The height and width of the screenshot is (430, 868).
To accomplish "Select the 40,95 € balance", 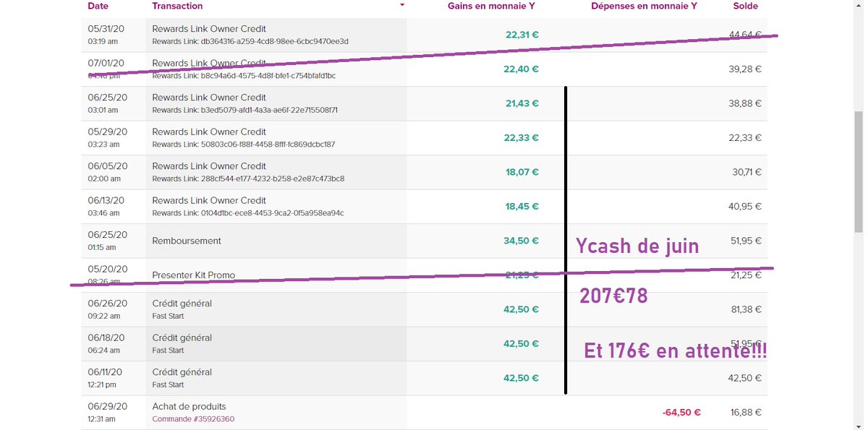I will pyautogui.click(x=745, y=206).
